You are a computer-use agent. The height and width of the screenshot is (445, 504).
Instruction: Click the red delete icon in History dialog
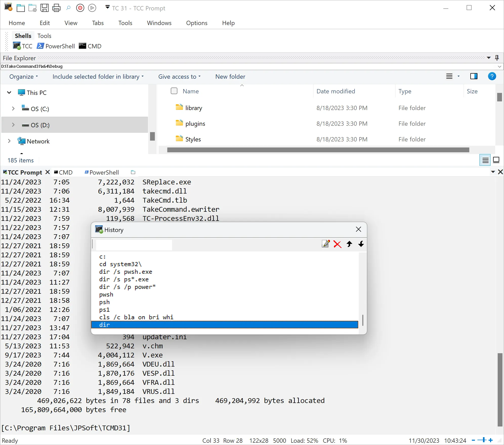337,244
